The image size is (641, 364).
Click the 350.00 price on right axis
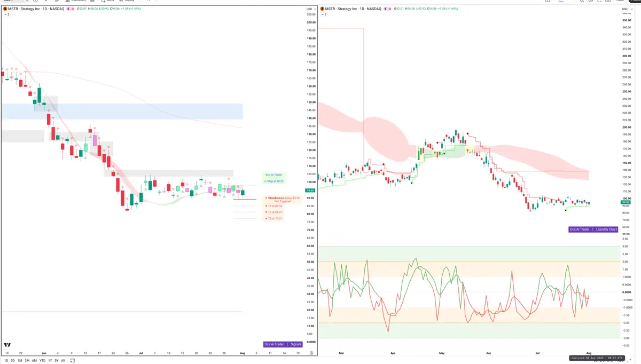(x=626, y=20)
